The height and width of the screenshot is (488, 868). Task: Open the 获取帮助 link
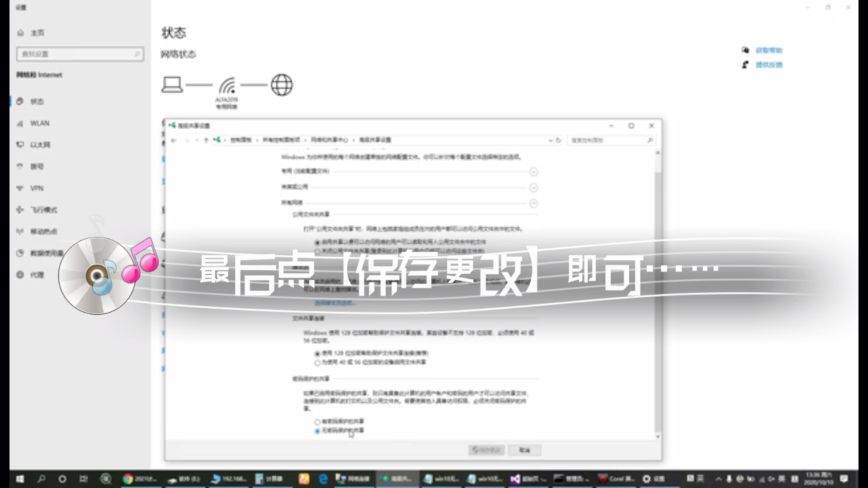click(x=769, y=50)
